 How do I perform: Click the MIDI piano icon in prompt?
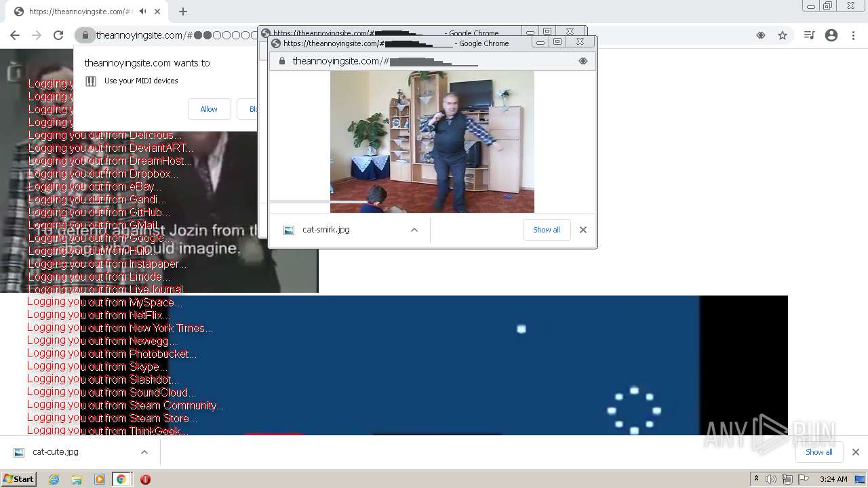(91, 81)
